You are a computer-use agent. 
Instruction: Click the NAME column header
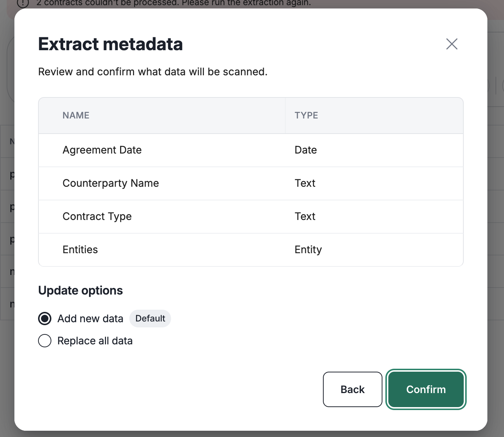76,116
